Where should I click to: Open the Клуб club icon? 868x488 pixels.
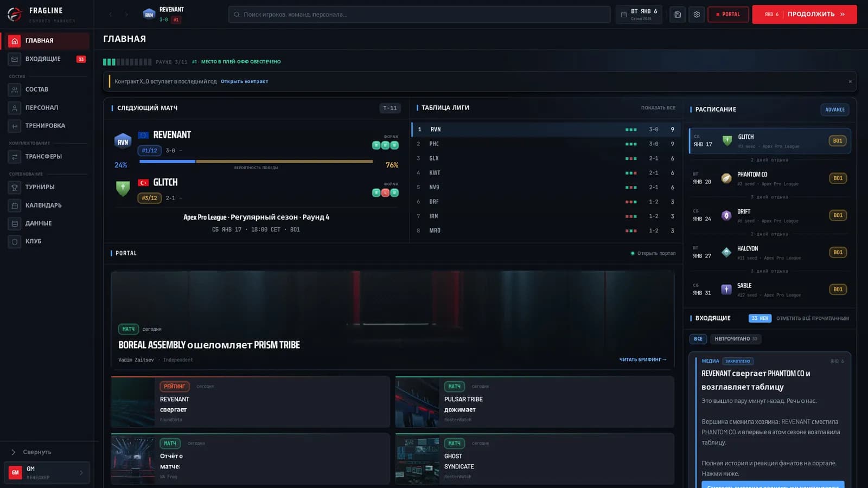pyautogui.click(x=15, y=241)
